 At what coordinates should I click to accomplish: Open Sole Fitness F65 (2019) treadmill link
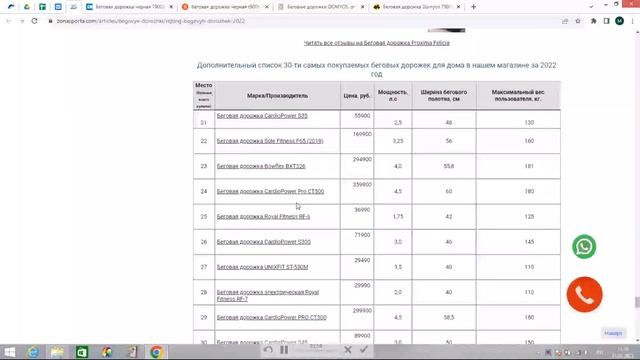coord(270,141)
